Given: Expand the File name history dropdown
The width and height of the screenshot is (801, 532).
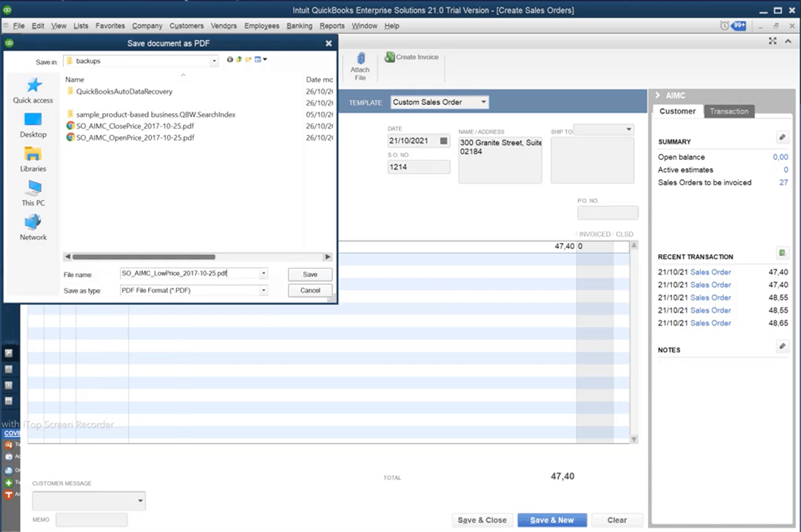Looking at the screenshot, I should point(264,274).
